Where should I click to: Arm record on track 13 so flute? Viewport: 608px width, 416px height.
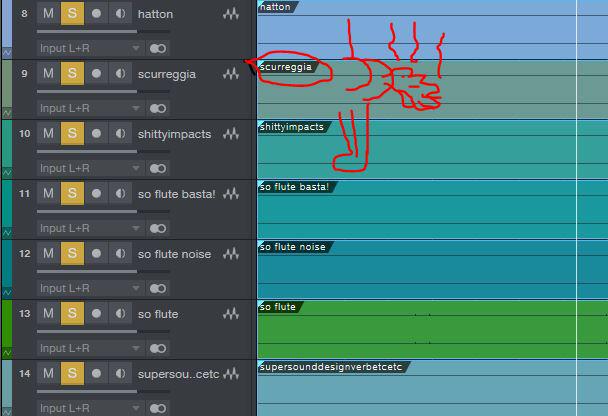click(x=96, y=313)
